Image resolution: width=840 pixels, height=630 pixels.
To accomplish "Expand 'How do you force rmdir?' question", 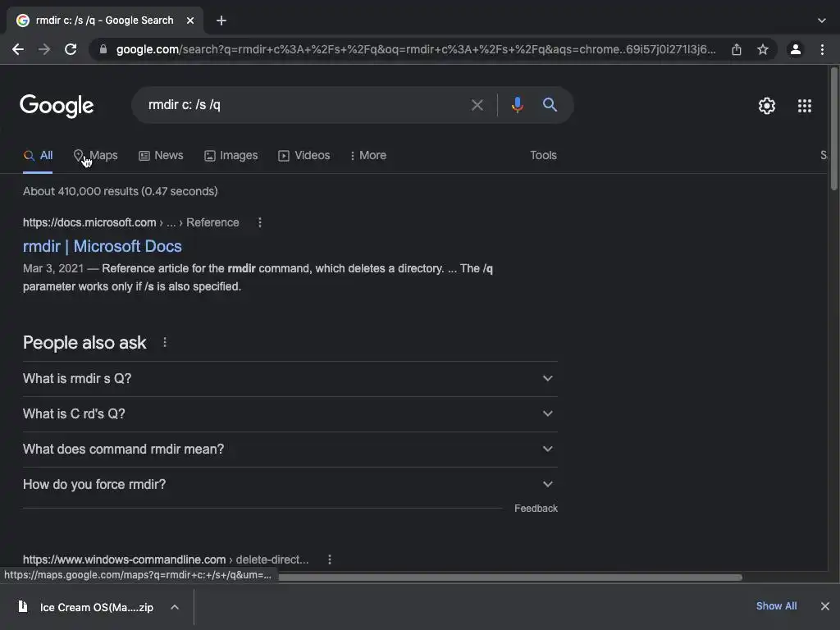I will (x=290, y=485).
